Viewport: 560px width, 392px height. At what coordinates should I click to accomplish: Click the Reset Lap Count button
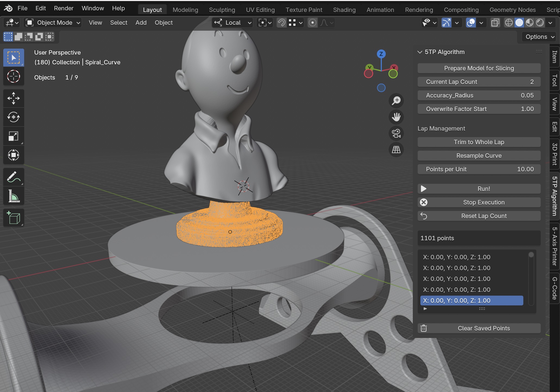coord(479,216)
